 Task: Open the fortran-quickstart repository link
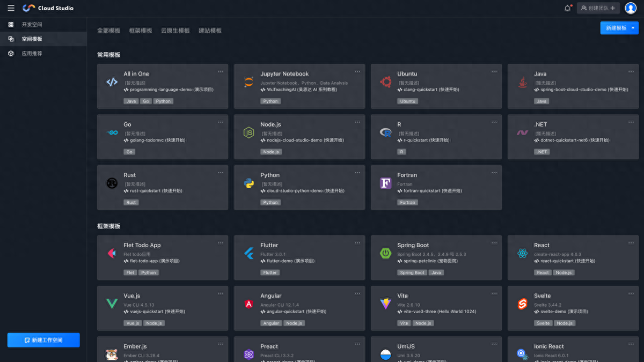[x=429, y=191]
